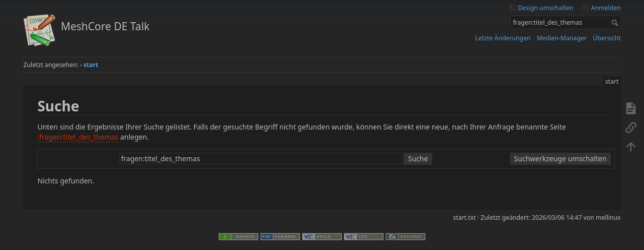Create page via red fragen:titel_des_themas link

point(78,137)
